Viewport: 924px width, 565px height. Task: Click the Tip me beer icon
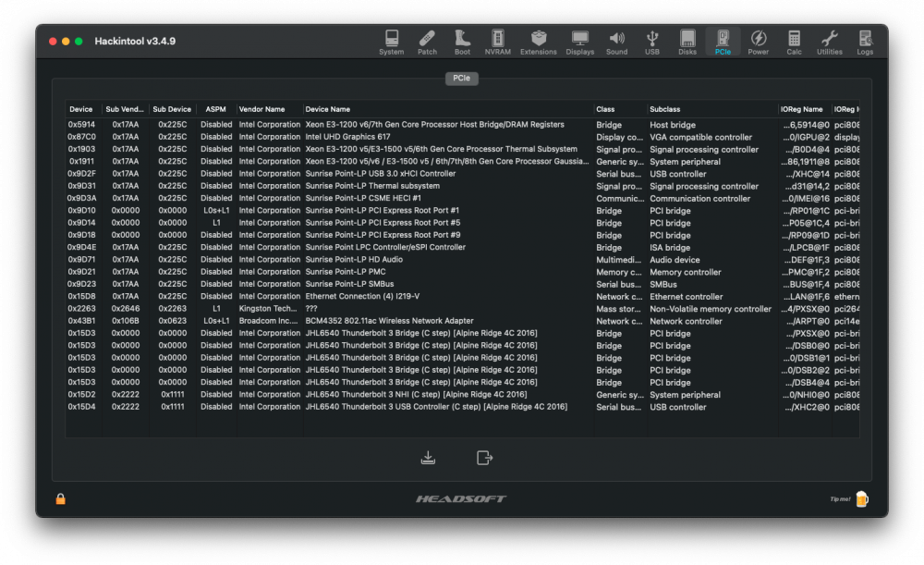861,499
